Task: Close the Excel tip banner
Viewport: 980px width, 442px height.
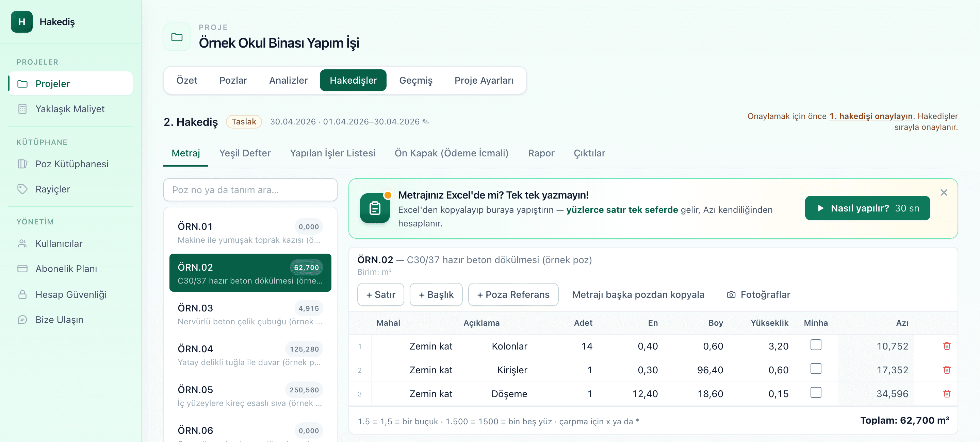Action: point(944,193)
